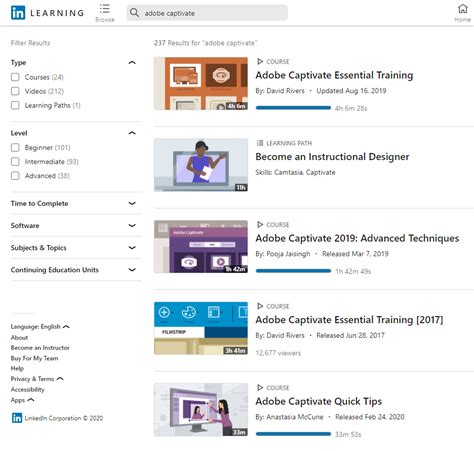474x451 pixels.
Task: Click LinkedIn icon in footer
Action: 17,418
